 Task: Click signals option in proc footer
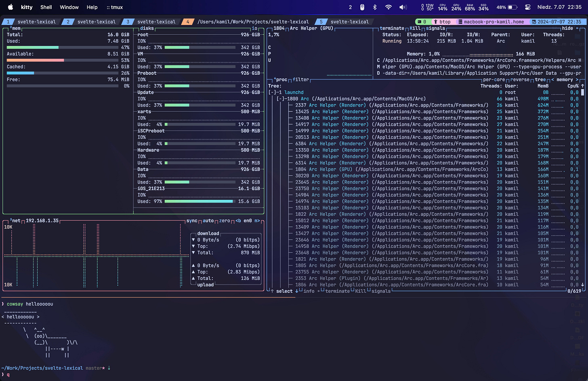(x=381, y=291)
